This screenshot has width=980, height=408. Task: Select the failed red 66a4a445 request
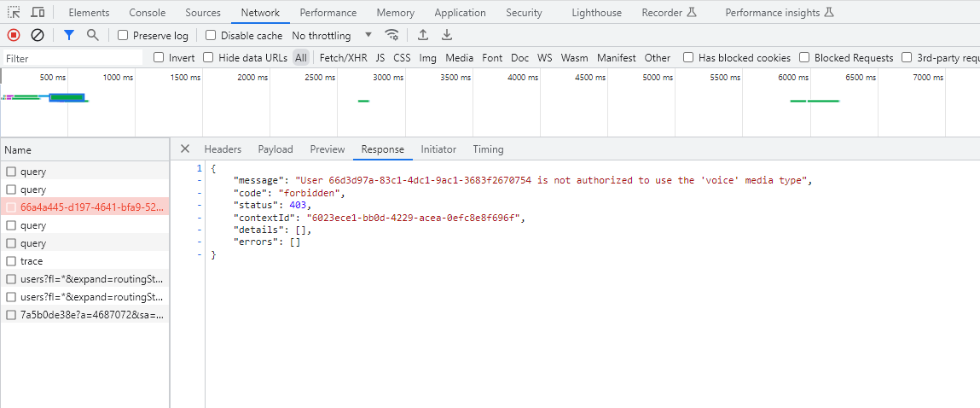[94, 207]
